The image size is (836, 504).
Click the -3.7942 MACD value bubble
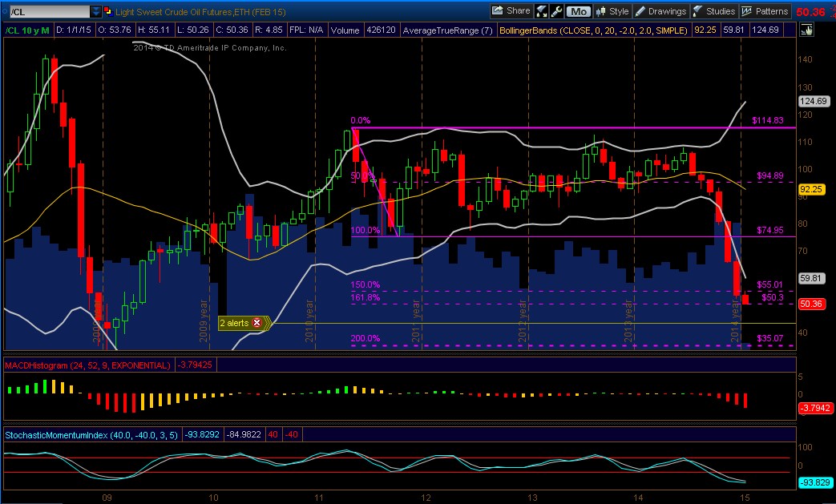point(814,408)
